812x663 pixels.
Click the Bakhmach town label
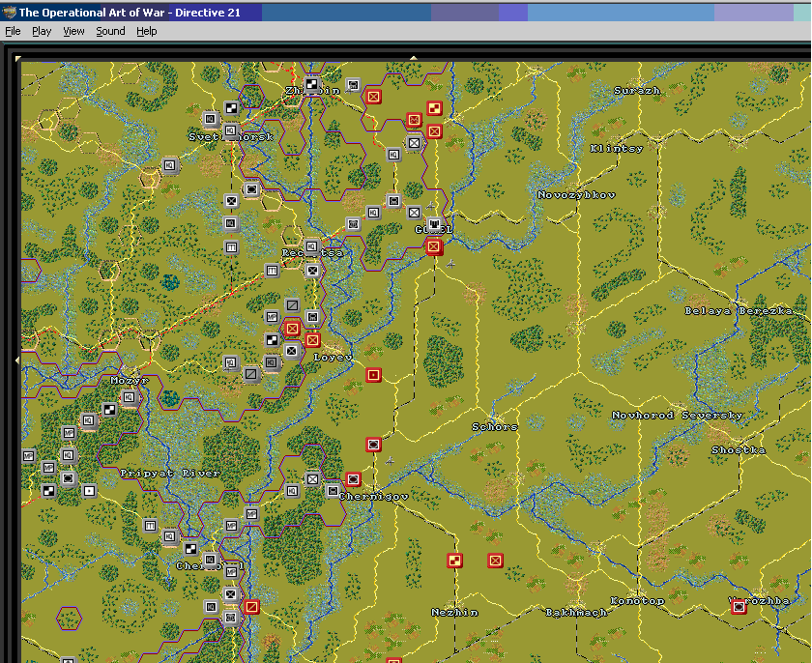[576, 613]
